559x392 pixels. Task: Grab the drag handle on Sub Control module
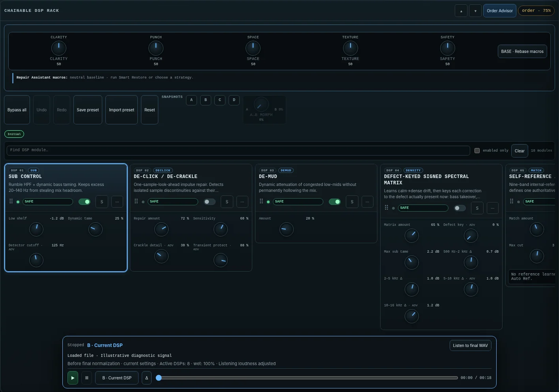click(x=11, y=201)
